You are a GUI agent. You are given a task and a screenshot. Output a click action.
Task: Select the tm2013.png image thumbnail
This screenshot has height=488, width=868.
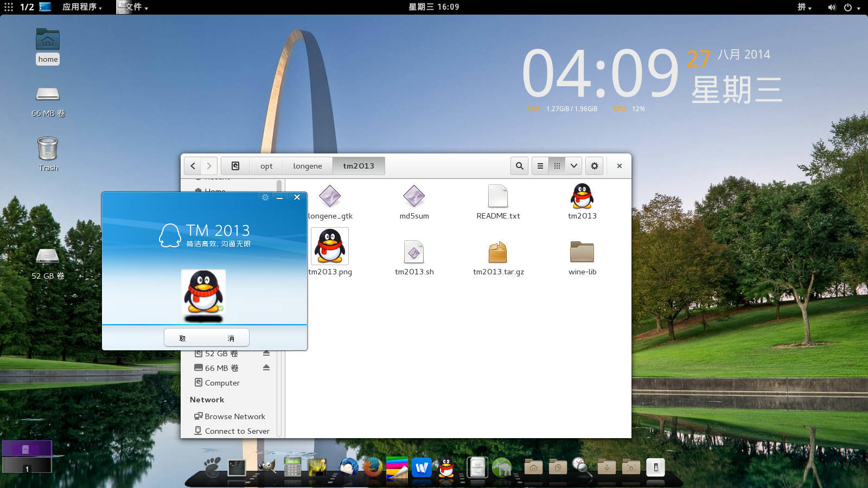point(330,246)
